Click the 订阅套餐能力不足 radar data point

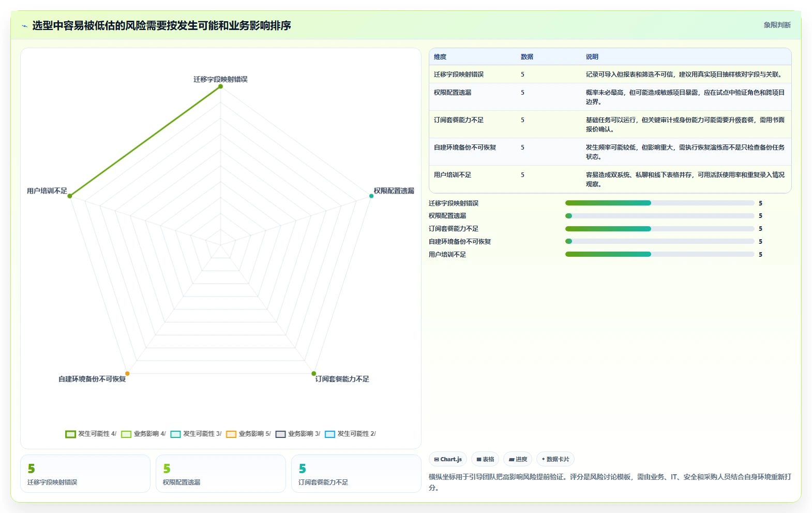click(x=313, y=373)
